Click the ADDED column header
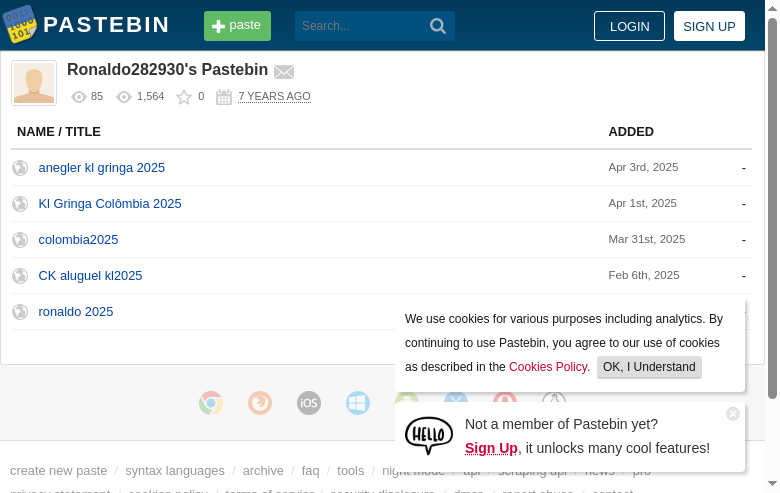Screen dimensions: 780x493 631,131
